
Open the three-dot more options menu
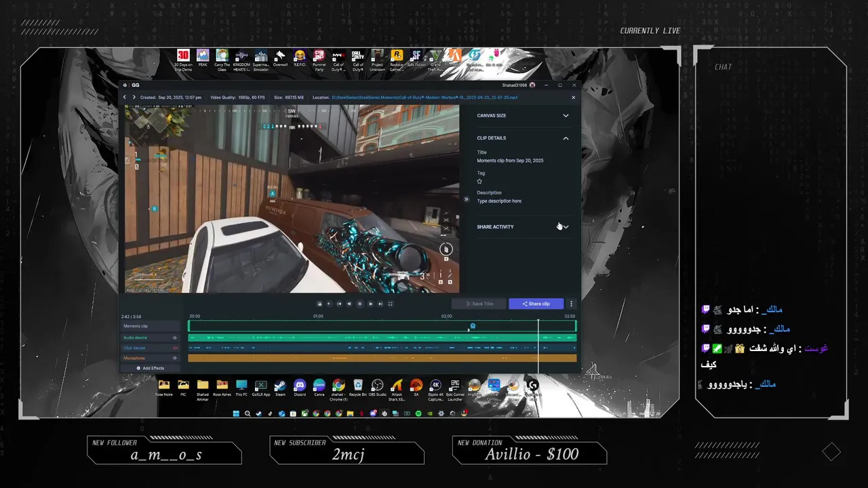571,304
